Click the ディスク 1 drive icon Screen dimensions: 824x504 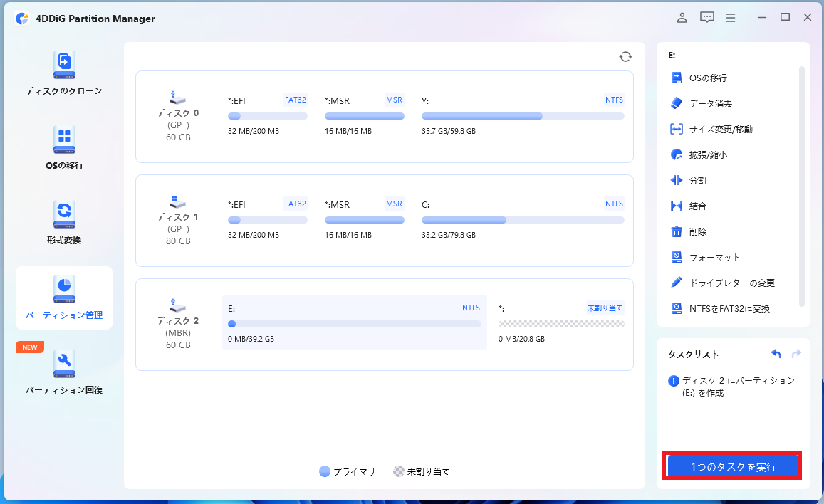pyautogui.click(x=177, y=201)
